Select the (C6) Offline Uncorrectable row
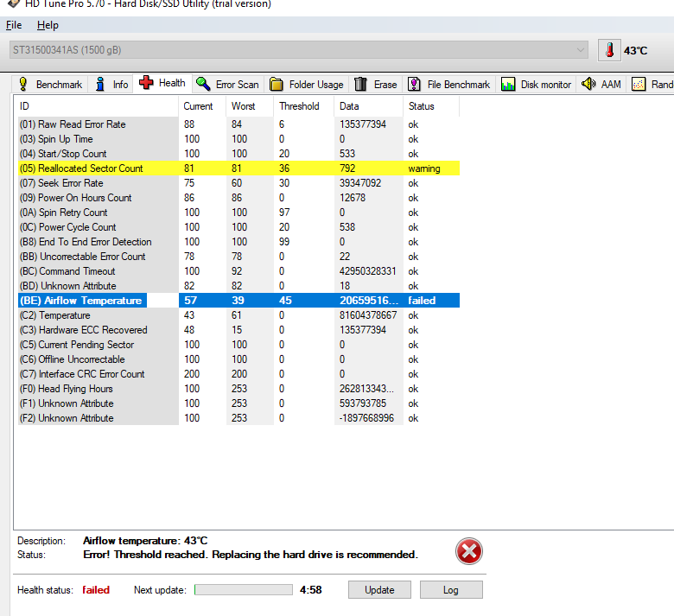The height and width of the screenshot is (616, 674). [239, 359]
